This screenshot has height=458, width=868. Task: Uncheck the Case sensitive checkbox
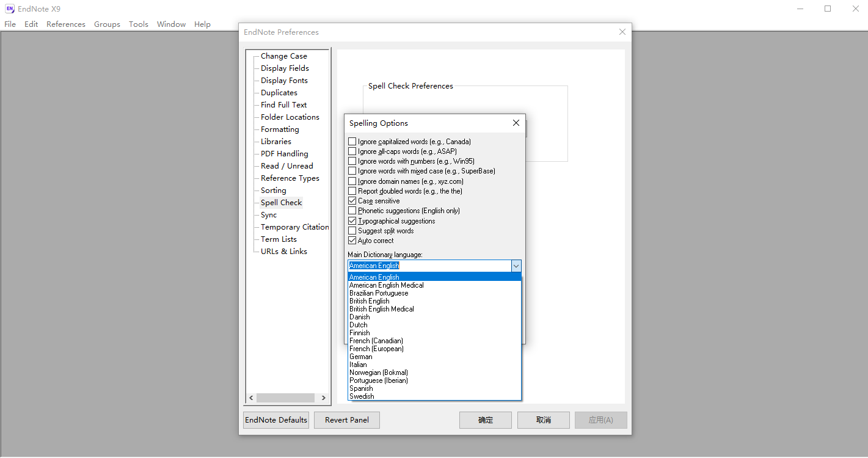pos(352,201)
